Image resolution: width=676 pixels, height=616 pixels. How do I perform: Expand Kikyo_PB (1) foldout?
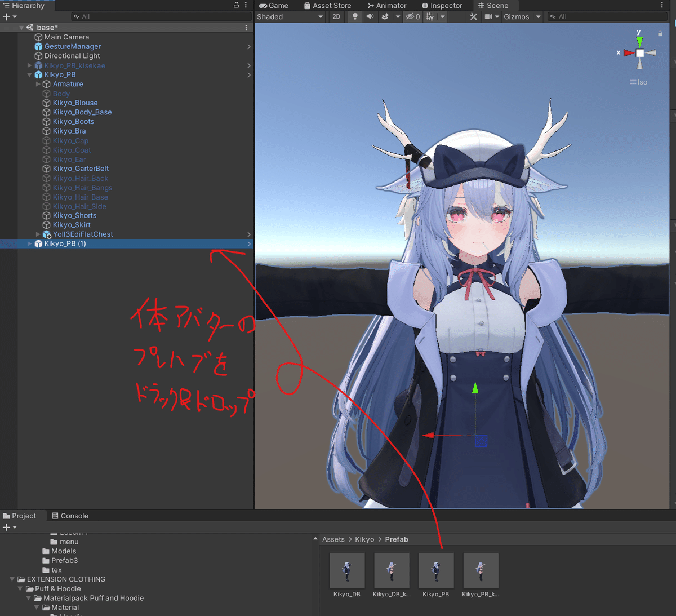tap(30, 243)
